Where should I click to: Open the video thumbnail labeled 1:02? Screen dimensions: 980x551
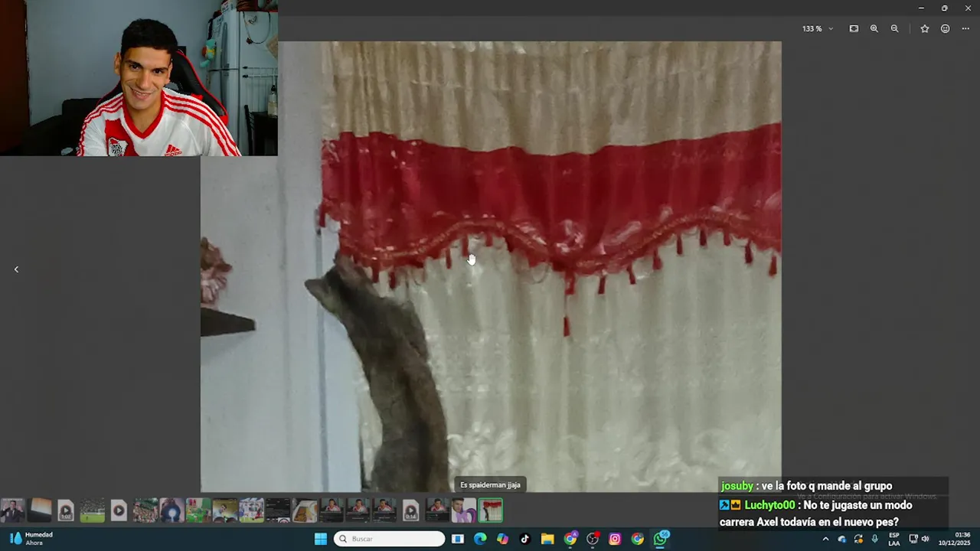66,510
